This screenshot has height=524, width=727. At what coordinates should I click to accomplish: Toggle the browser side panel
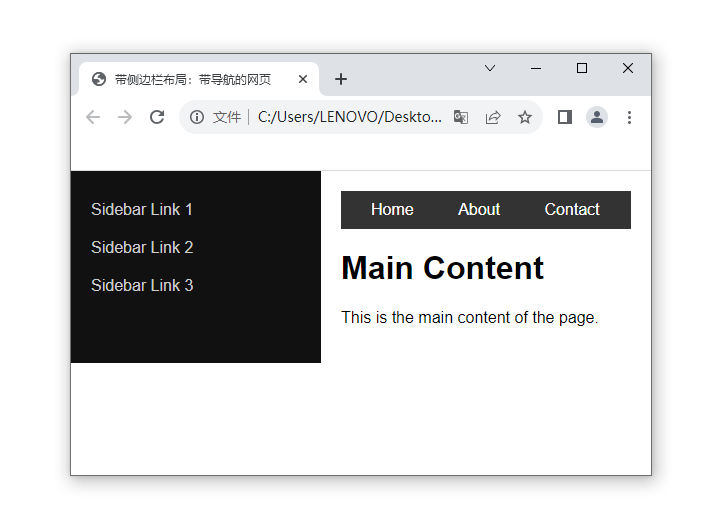click(565, 117)
